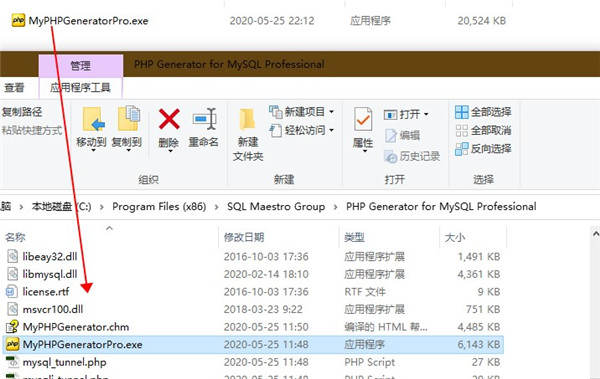The image size is (600, 379).
Task: Click the Move to (移动到) icon
Action: pyautogui.click(x=94, y=119)
